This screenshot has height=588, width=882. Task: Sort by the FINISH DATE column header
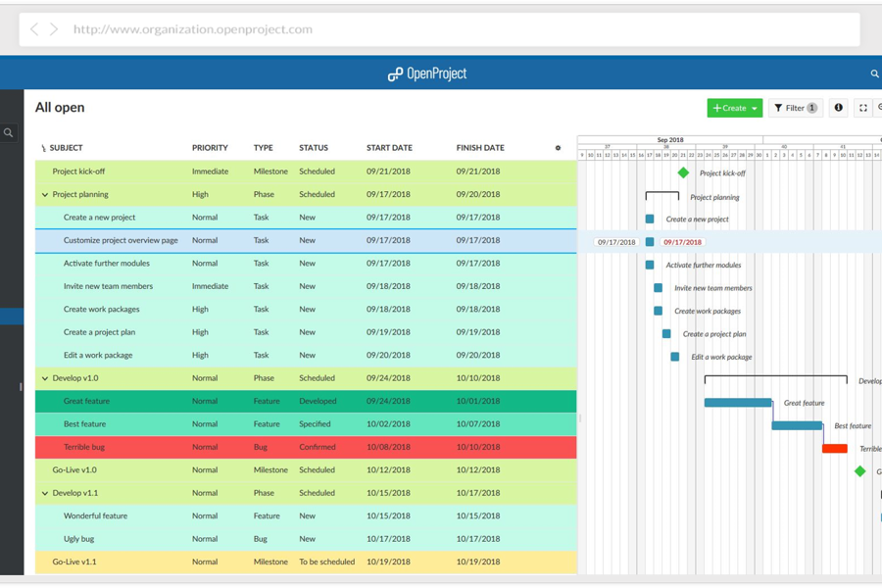480,148
